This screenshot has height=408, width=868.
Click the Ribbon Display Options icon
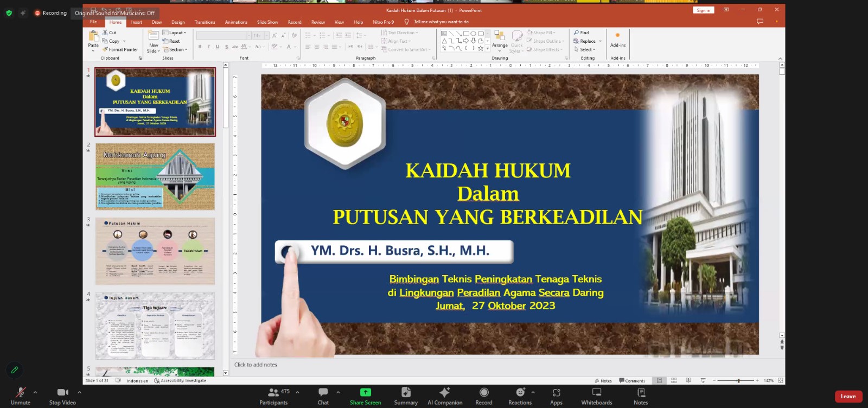(726, 10)
